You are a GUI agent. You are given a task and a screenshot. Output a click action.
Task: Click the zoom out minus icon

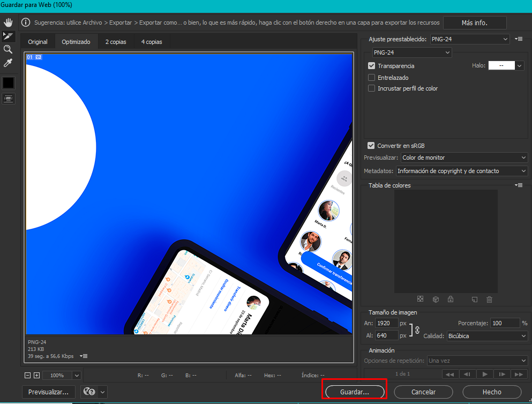[28, 376]
